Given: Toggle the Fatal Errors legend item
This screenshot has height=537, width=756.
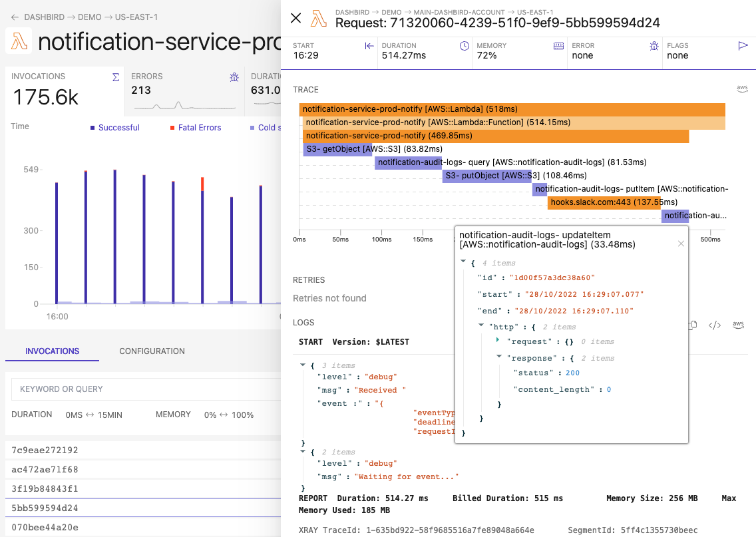Looking at the screenshot, I should 195,128.
